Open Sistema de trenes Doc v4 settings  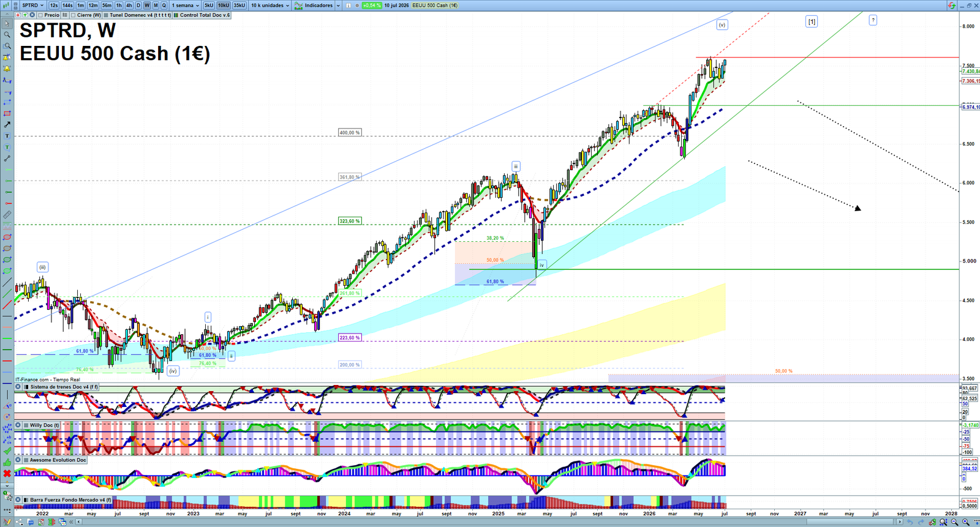64,387
